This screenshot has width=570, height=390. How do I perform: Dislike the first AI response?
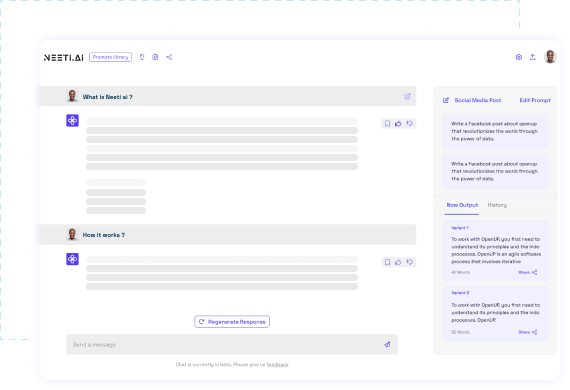[410, 124]
